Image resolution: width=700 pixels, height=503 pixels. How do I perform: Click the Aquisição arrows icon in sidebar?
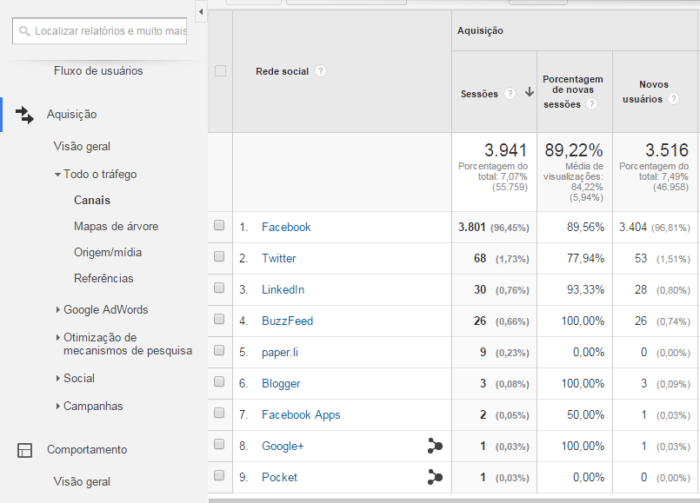pyautogui.click(x=25, y=115)
